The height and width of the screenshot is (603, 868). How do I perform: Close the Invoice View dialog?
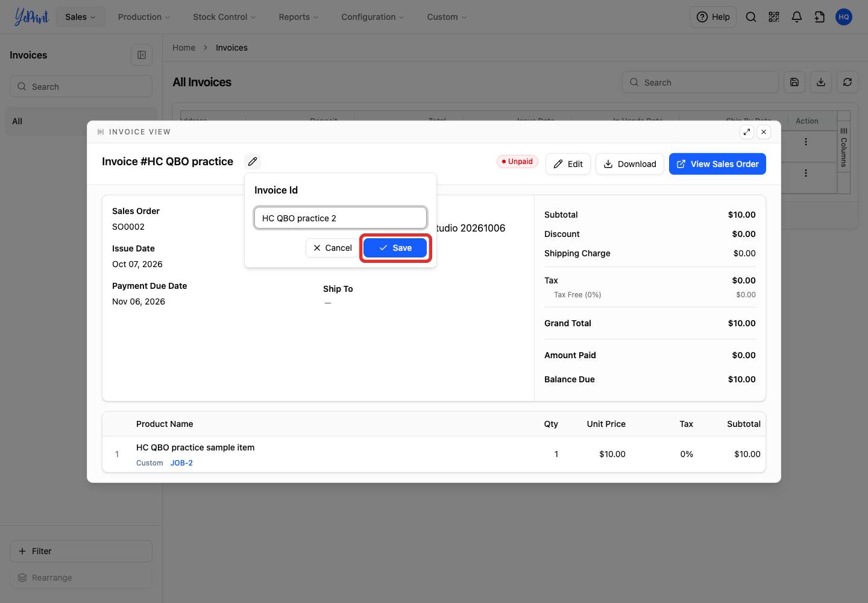764,132
